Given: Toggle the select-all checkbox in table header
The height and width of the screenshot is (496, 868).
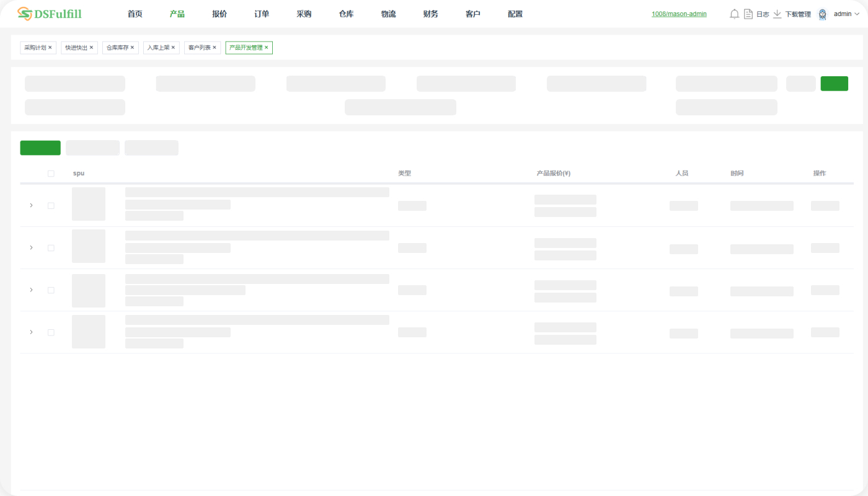Looking at the screenshot, I should (51, 174).
